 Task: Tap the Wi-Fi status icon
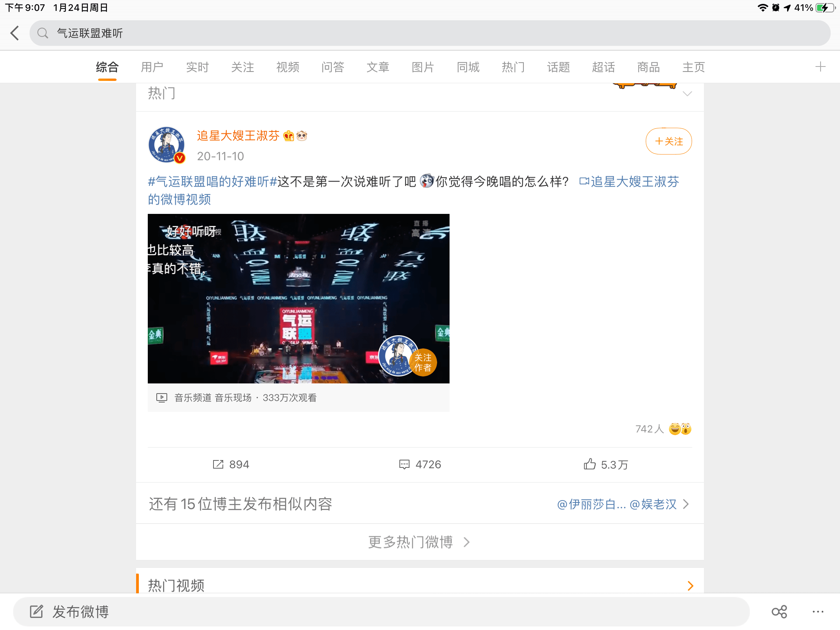coord(763,7)
